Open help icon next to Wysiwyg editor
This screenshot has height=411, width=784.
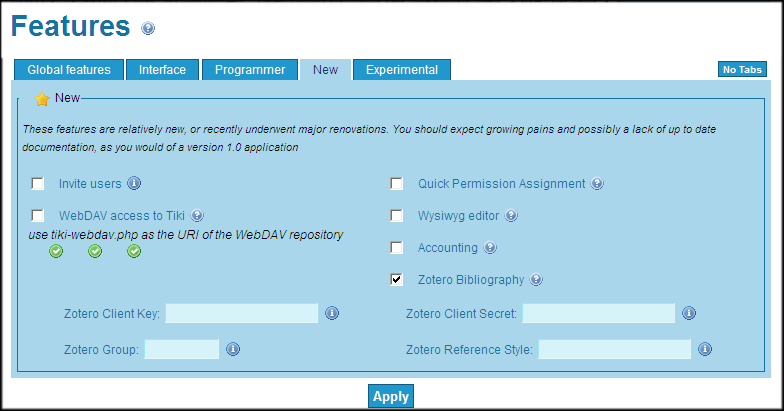coord(510,216)
